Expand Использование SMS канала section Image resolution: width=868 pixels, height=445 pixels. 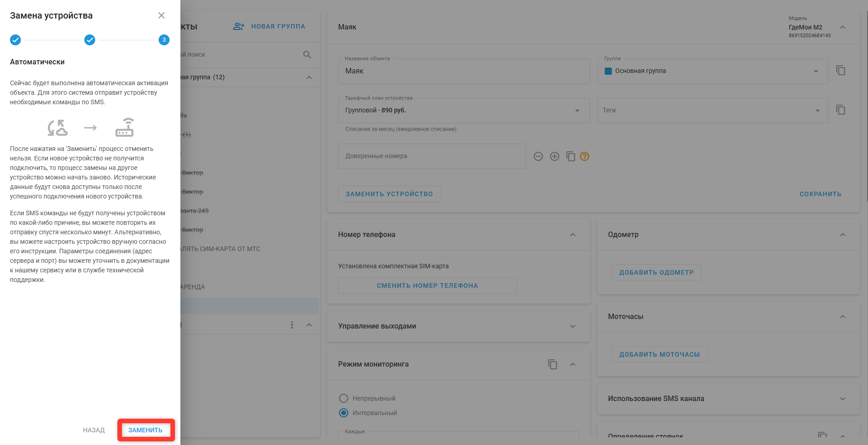pos(843,399)
